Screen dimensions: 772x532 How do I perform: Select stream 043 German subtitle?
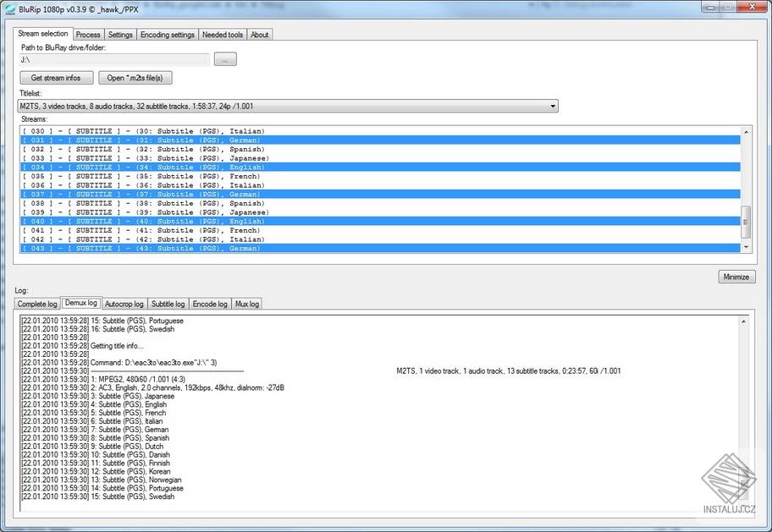(x=379, y=249)
